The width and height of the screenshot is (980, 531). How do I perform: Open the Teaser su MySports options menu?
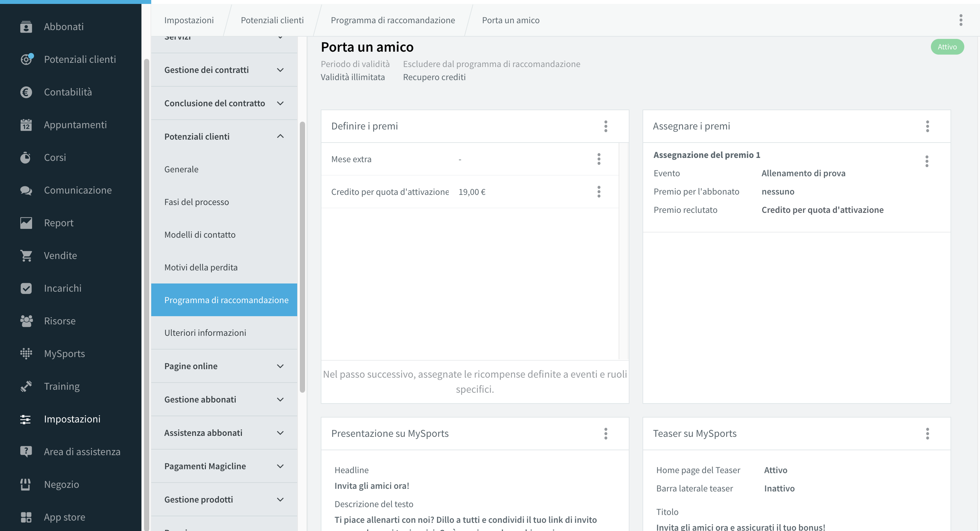coord(928,433)
